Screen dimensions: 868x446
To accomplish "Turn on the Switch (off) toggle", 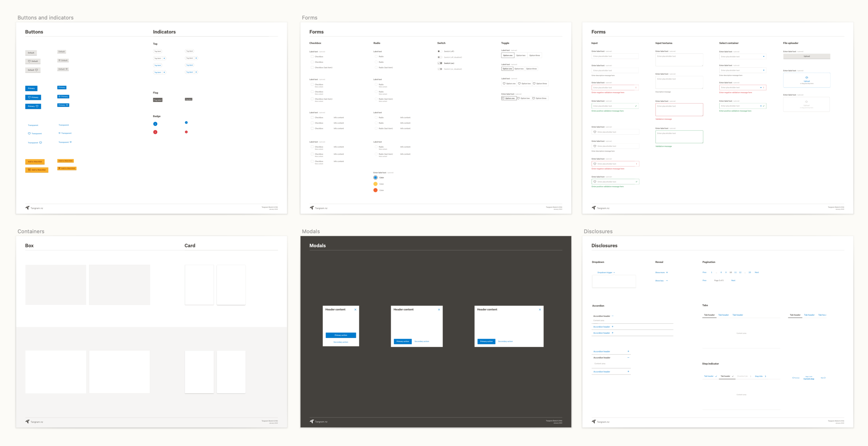I will (439, 51).
